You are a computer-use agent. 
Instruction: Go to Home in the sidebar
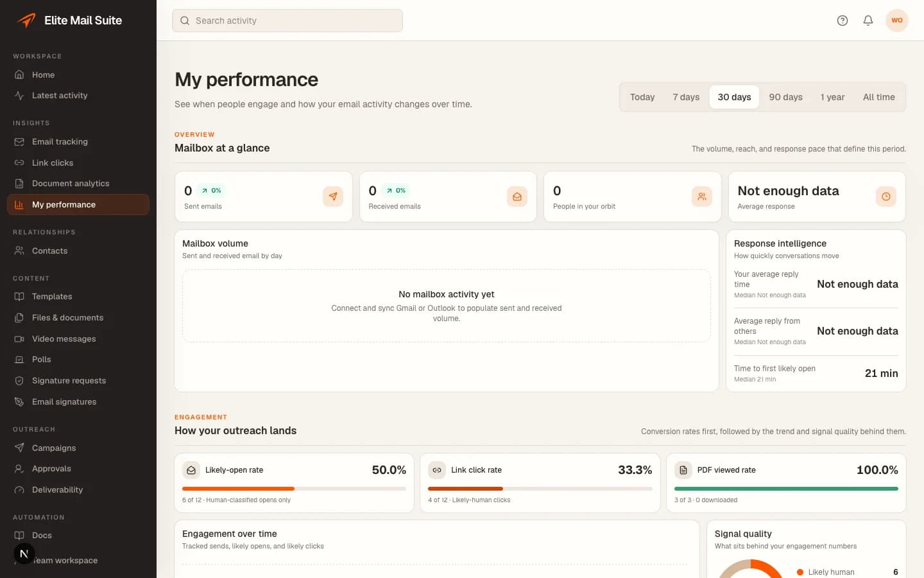tap(78, 74)
